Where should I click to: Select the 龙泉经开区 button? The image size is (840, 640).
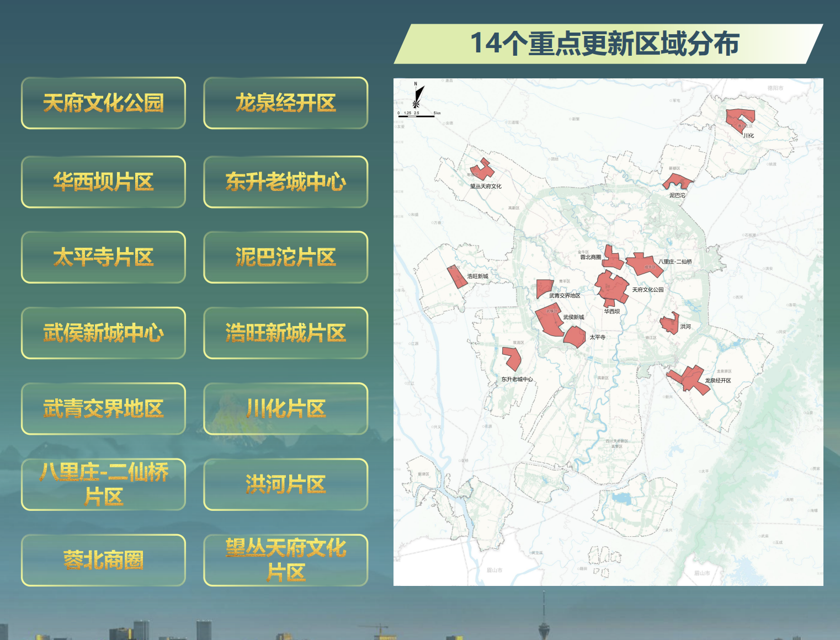tap(285, 103)
